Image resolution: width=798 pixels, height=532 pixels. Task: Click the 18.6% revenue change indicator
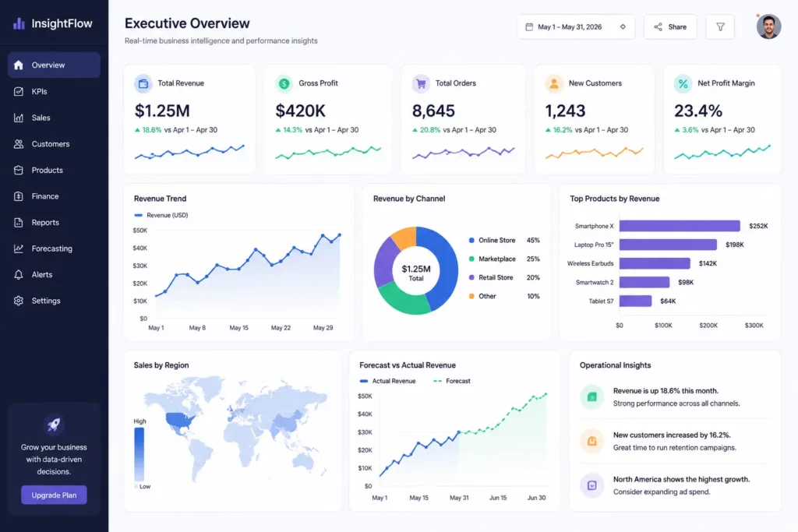coord(148,130)
